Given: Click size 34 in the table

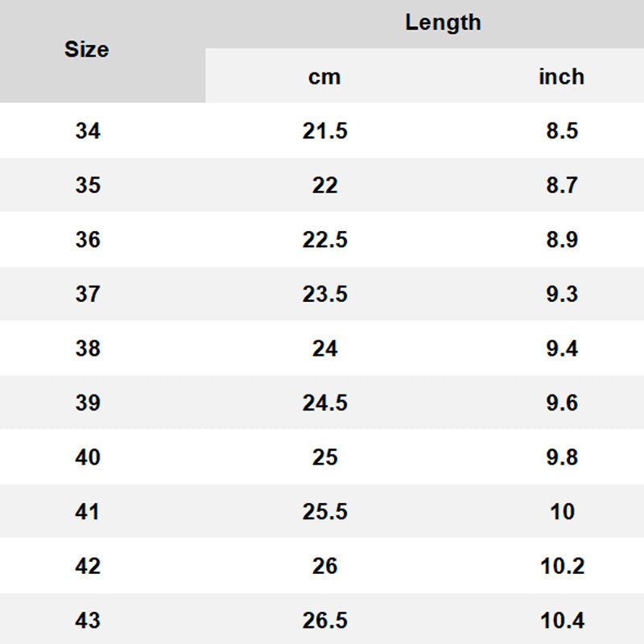Looking at the screenshot, I should pos(88,131).
